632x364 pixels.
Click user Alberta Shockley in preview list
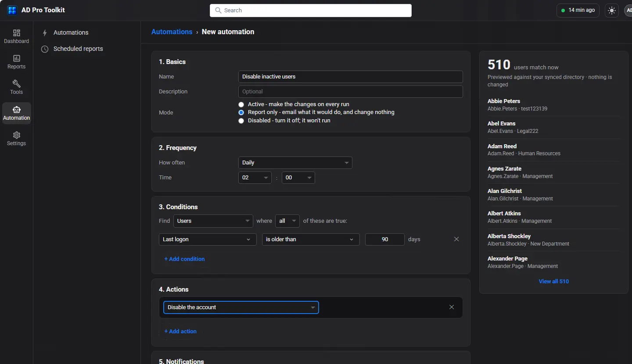554,240
